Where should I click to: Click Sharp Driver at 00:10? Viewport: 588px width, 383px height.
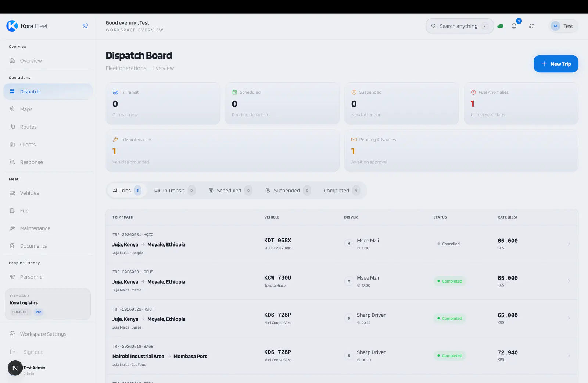coord(371,352)
